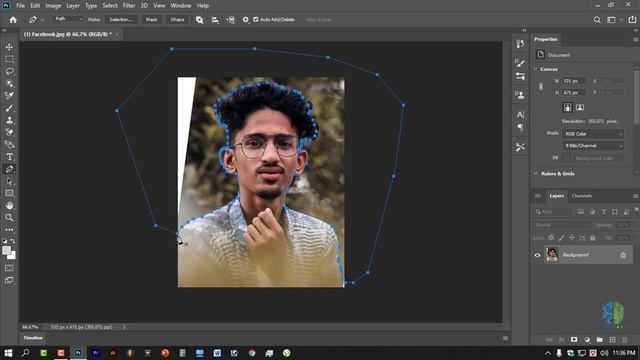This screenshot has width=640, height=360.
Task: Open the Adjustments sliders panel icon
Action: (520, 76)
